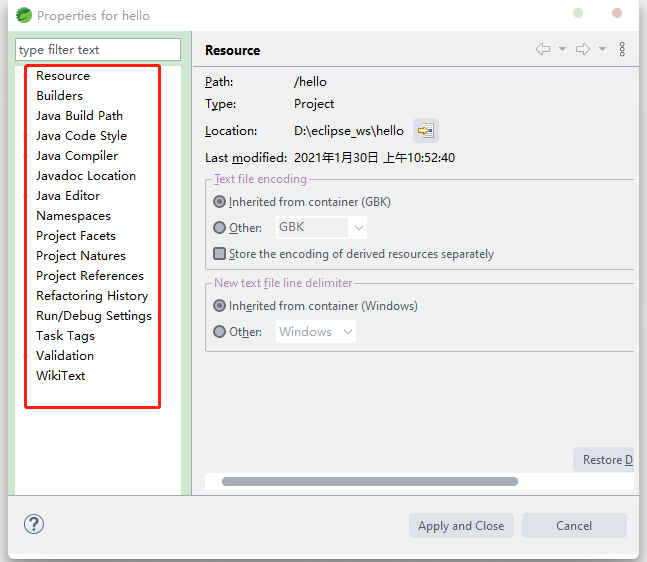The height and width of the screenshot is (562, 647).
Task: Click the horizontal scrollbar below the panel
Action: pos(370,481)
